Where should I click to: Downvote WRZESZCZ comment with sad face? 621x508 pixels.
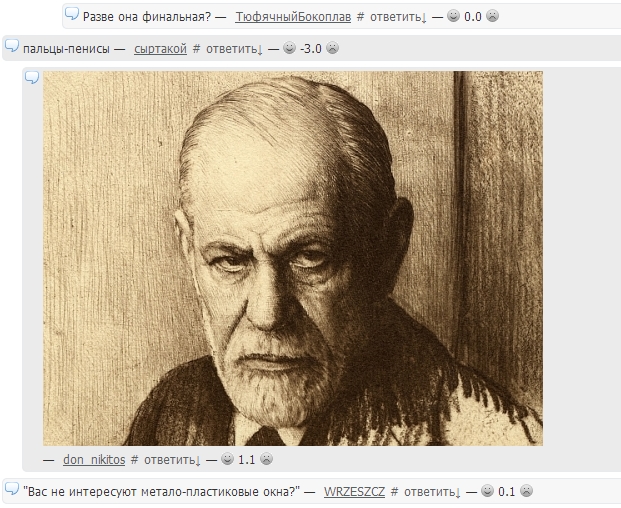(526, 491)
